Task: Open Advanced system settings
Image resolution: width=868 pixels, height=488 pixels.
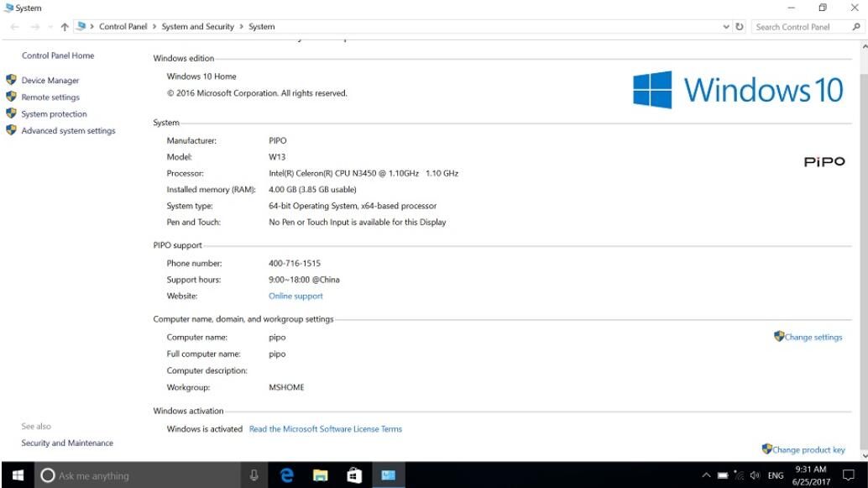Action: click(x=68, y=131)
